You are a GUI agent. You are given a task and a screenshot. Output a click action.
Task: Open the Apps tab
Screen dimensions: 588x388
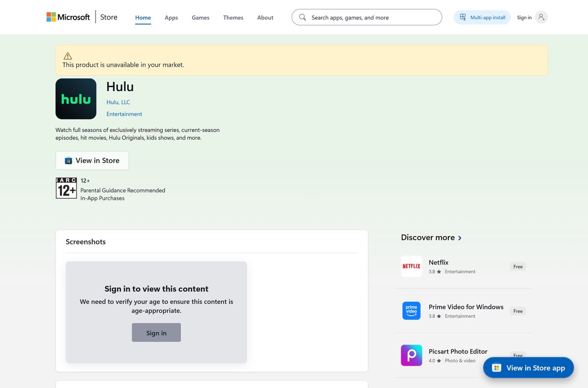coord(171,18)
